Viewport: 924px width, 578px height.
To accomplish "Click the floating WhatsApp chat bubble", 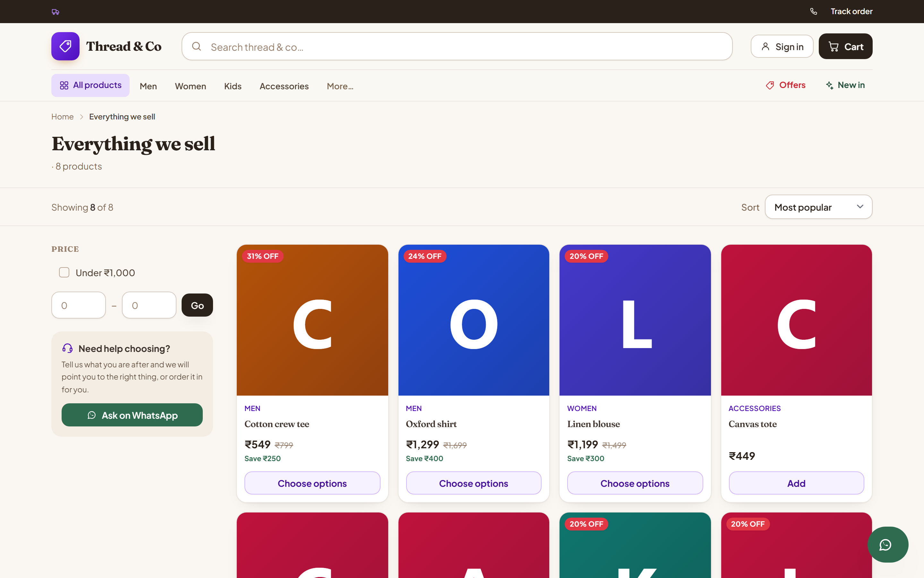I will point(887,544).
